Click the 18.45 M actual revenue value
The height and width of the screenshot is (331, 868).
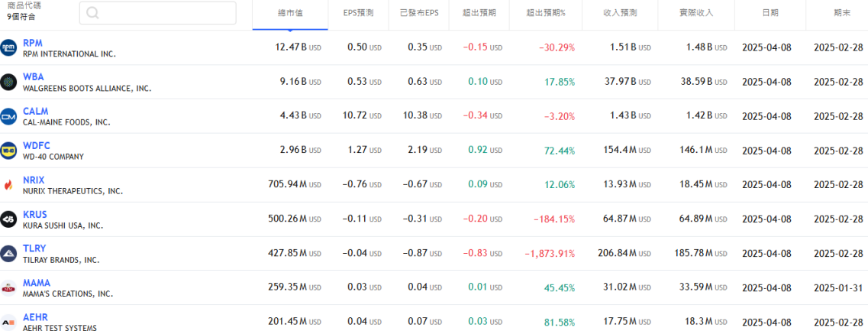(704, 185)
